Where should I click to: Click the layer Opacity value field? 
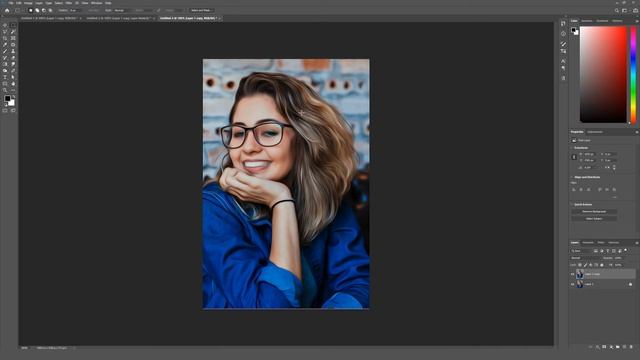(x=618, y=258)
